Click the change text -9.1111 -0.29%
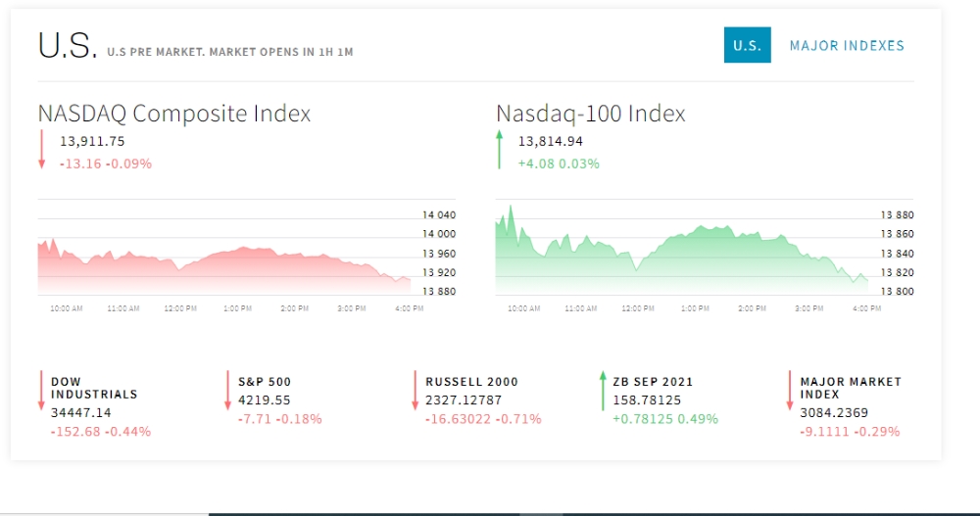 (850, 432)
